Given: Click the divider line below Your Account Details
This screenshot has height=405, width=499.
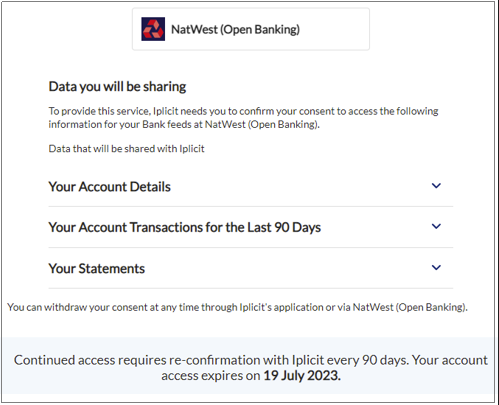Looking at the screenshot, I should 251,206.
